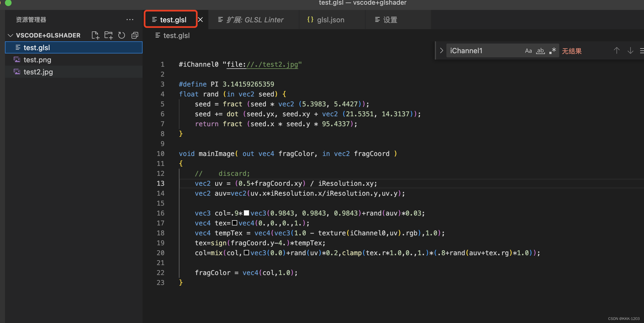The image size is (644, 323).
Task: Toggle match case in find widget
Action: [528, 51]
